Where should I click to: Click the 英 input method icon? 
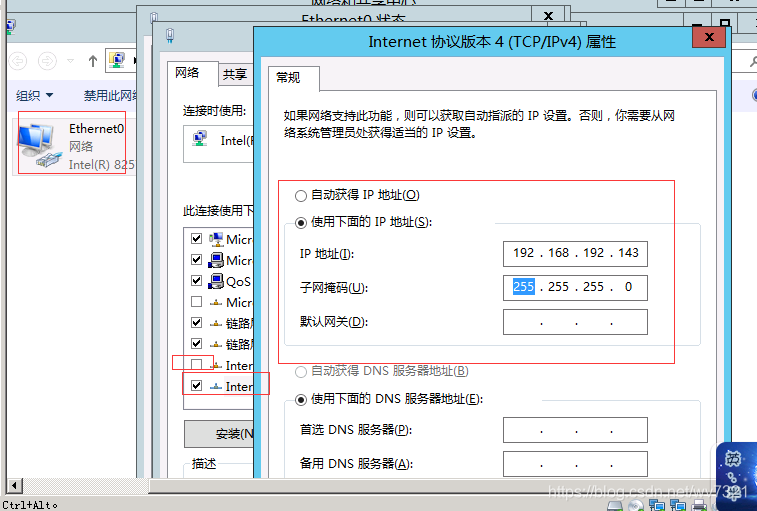click(x=733, y=458)
